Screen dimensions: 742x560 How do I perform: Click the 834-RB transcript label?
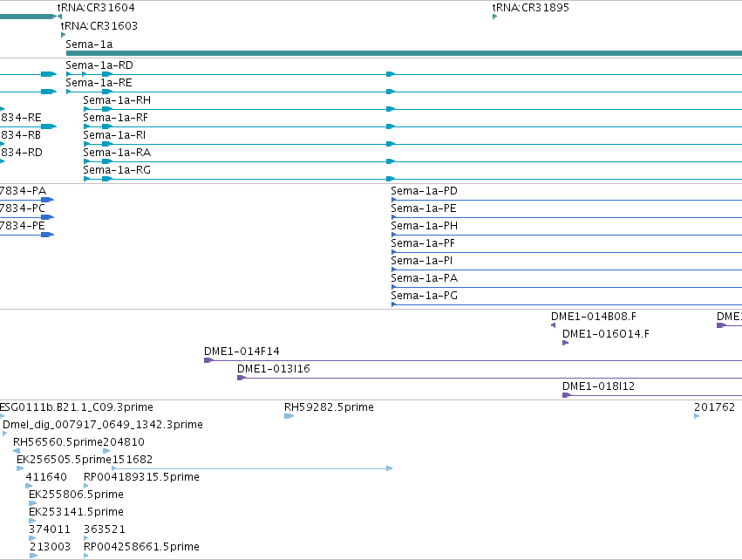point(20,135)
